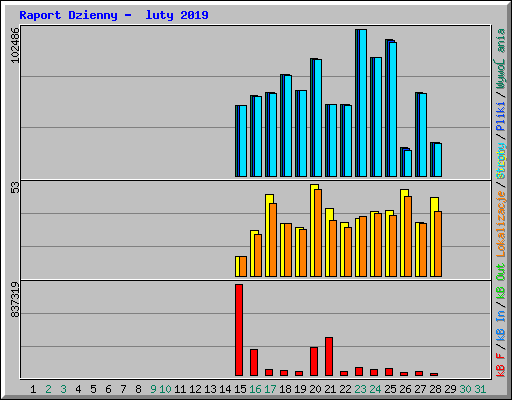Select day 2 on the x-axis

click(48, 389)
